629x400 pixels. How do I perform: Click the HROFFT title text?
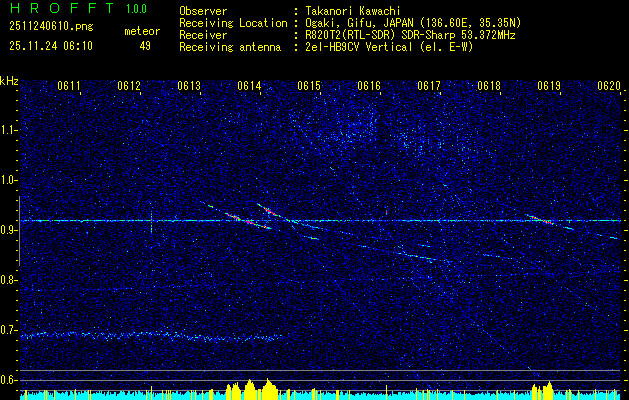(63, 8)
